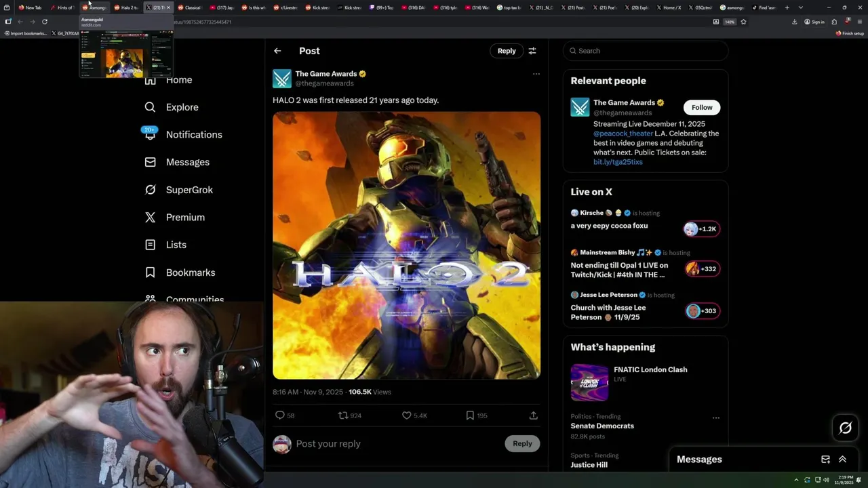
Task: Start a new message from the Messages drawer
Action: coord(825,460)
